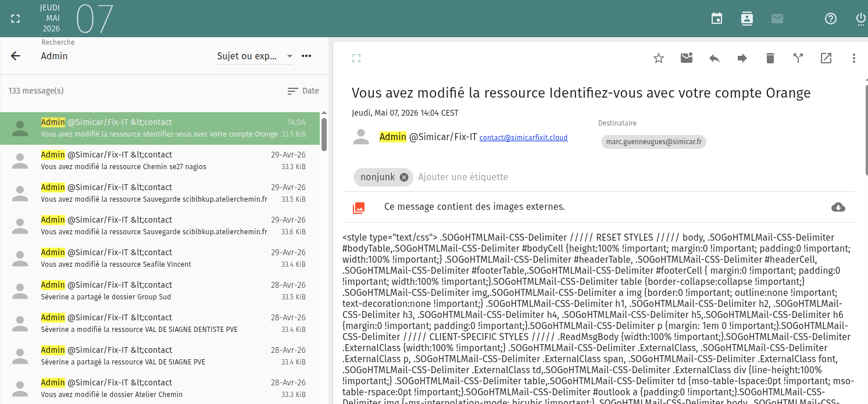Image resolution: width=868 pixels, height=404 pixels.
Task: Open the Address Book module icon
Action: point(747,19)
